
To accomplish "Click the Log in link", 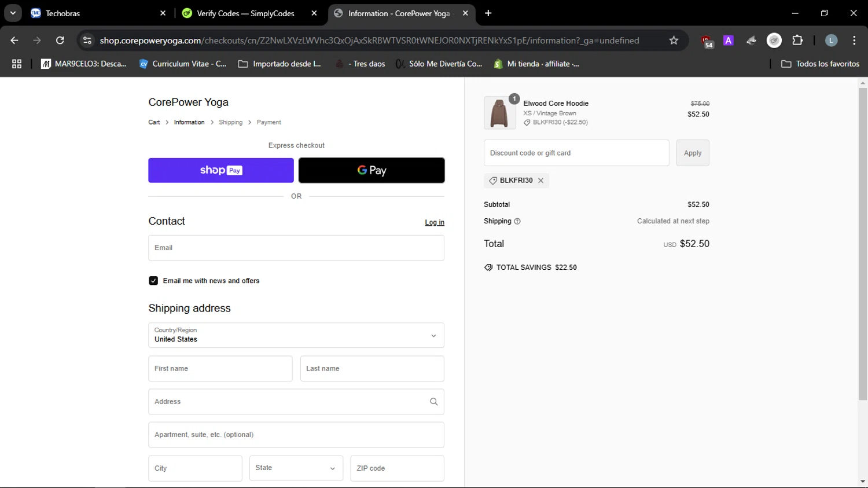I will [435, 222].
